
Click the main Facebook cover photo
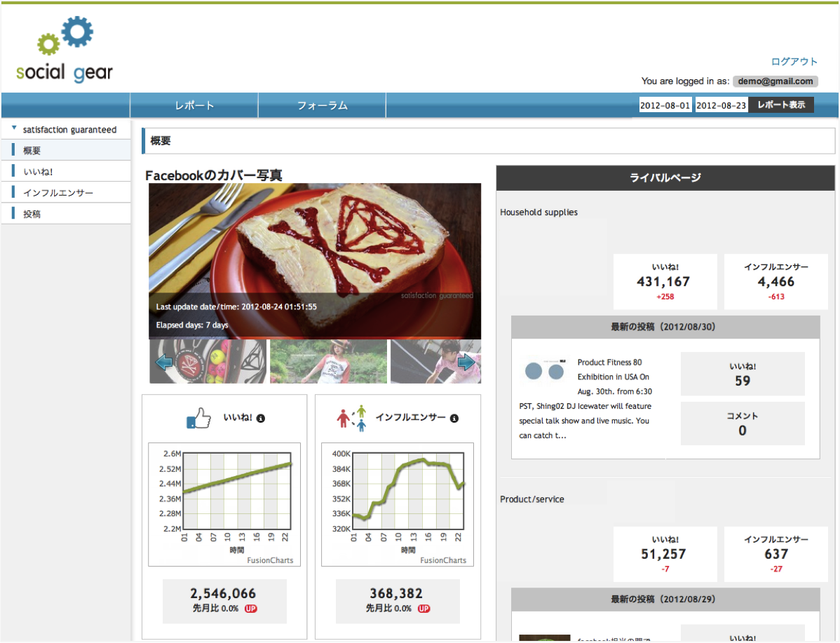[315, 261]
